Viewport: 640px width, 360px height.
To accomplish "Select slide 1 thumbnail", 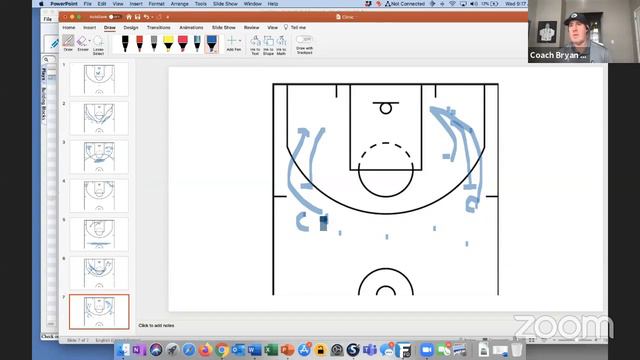I will 99,79.
